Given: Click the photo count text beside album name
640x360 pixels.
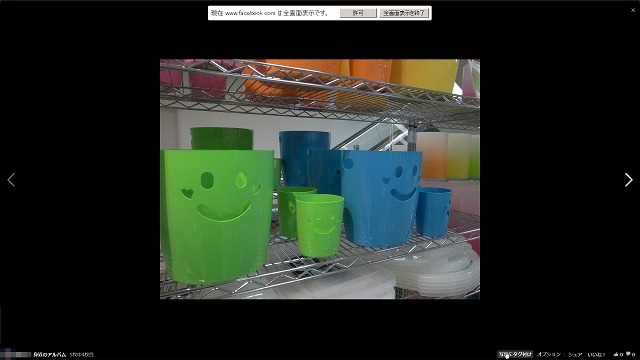Looking at the screenshot, I should tap(82, 355).
